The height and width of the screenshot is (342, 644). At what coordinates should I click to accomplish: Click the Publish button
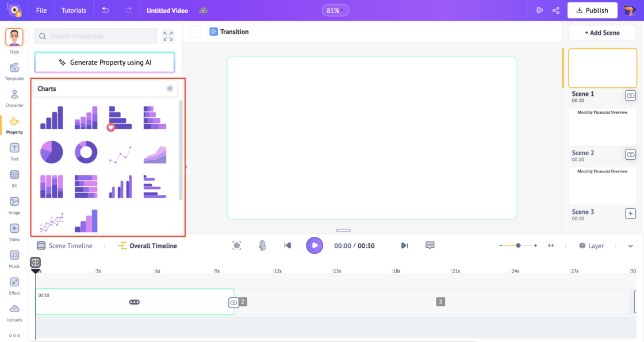[x=592, y=10]
